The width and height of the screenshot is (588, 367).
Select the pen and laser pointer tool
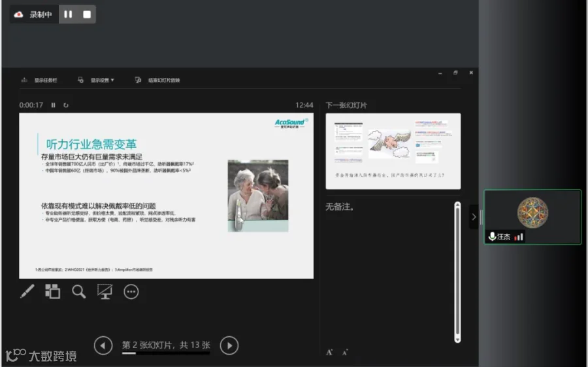27,292
